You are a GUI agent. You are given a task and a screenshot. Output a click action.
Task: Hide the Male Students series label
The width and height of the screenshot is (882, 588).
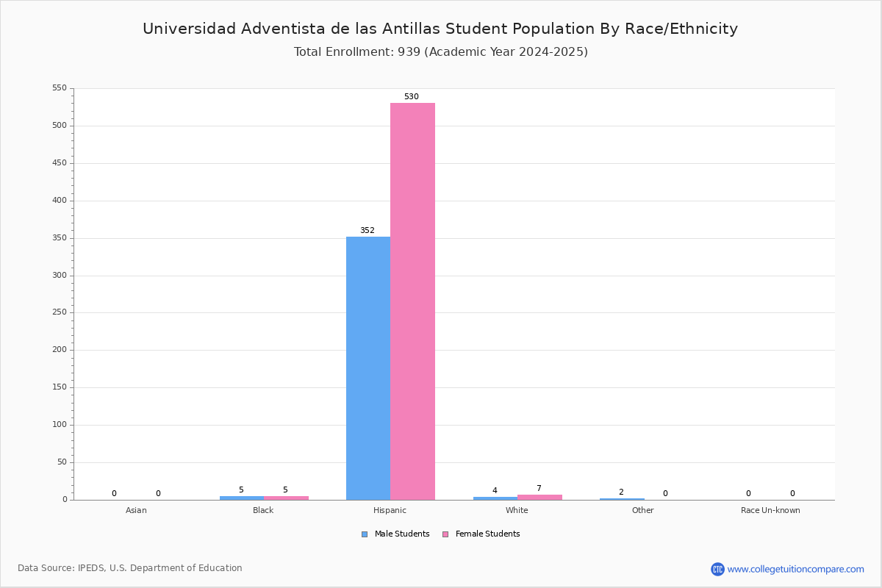point(402,534)
